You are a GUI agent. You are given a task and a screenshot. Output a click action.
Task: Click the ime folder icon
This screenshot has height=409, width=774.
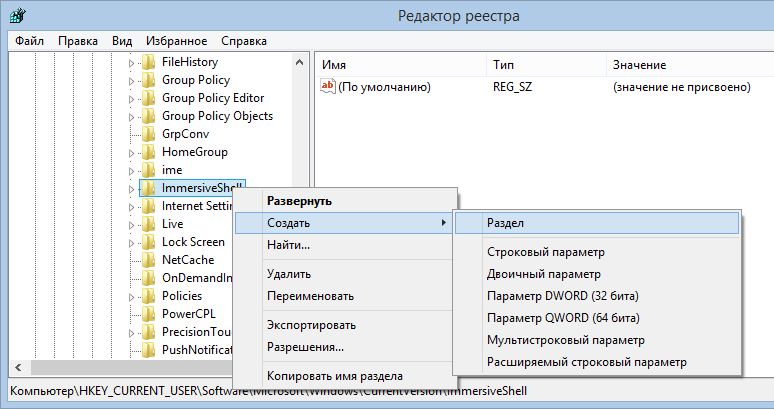point(149,170)
